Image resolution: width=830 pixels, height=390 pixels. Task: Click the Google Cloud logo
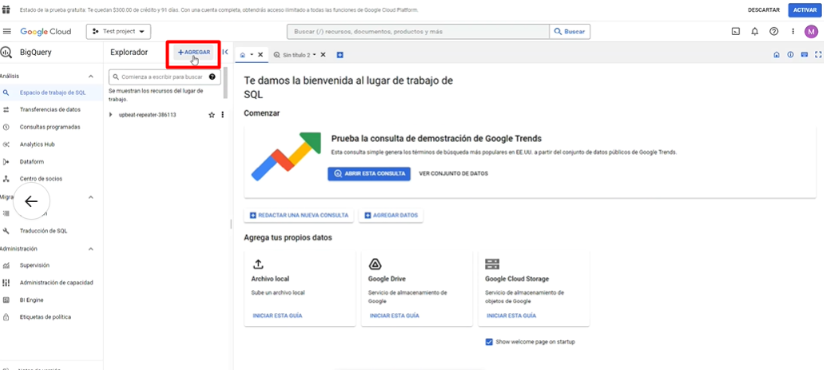(46, 32)
